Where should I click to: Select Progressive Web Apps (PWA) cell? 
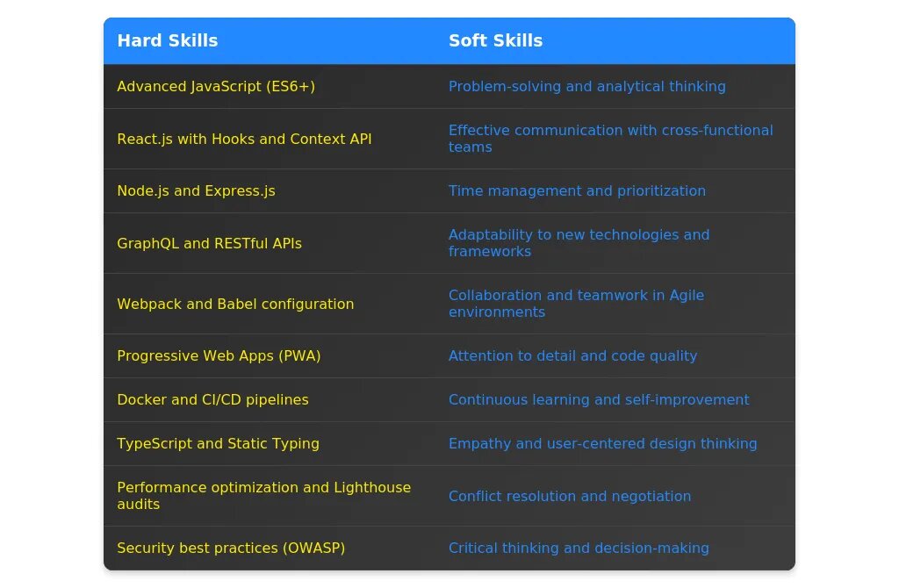219,356
